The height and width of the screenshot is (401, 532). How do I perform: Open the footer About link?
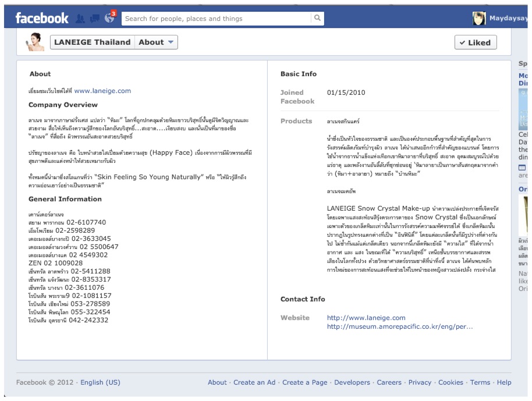[x=217, y=382]
